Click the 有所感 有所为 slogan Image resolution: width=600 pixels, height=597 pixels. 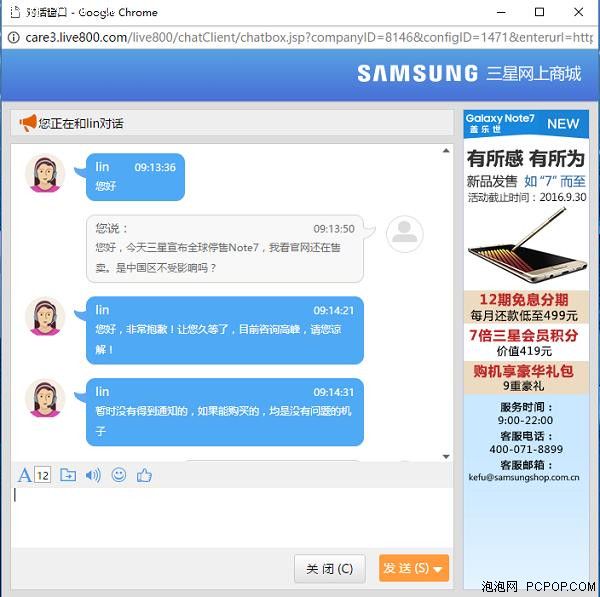pos(526,158)
